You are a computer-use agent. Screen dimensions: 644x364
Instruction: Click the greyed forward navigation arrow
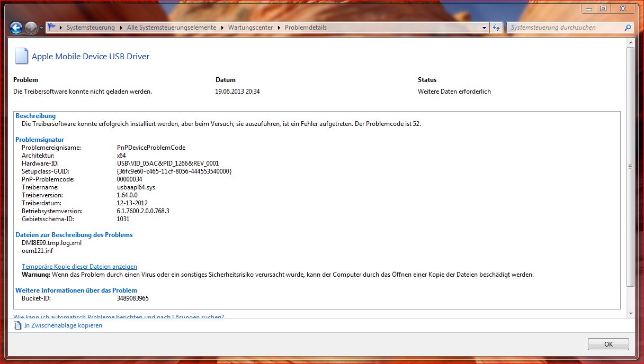click(x=31, y=28)
